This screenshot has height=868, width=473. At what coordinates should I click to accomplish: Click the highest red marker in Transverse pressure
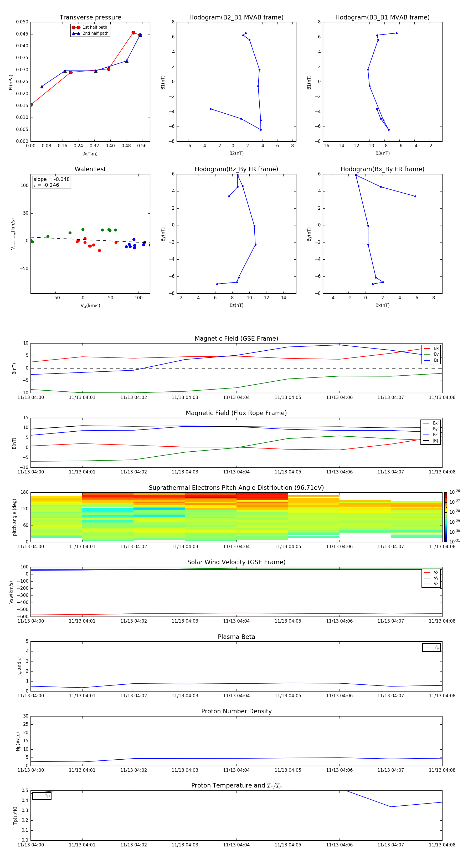pos(133,33)
